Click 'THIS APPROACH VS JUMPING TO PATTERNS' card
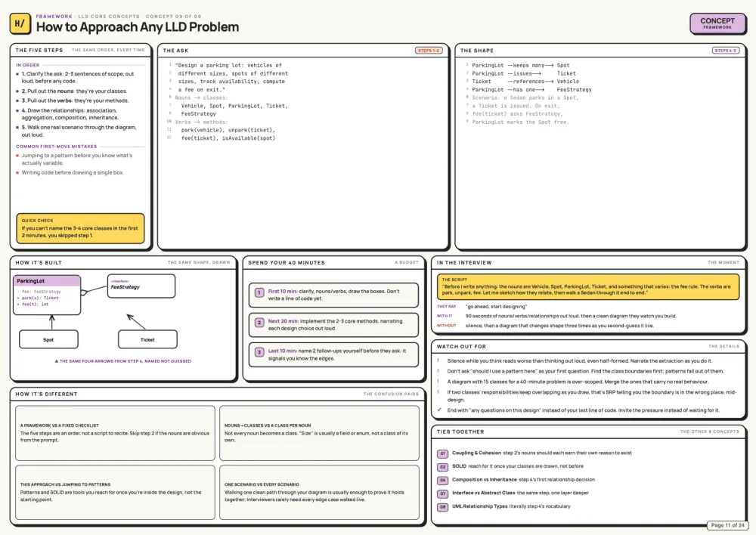This screenshot has width=756, height=535. point(115,492)
